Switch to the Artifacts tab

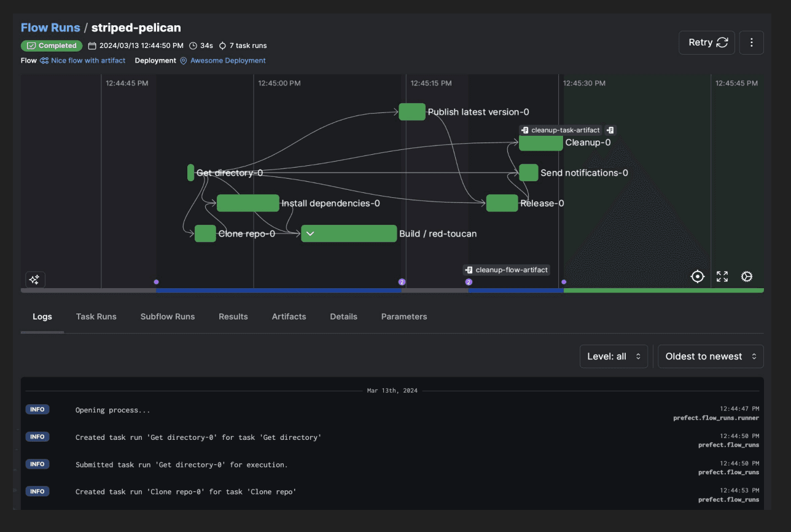click(289, 316)
